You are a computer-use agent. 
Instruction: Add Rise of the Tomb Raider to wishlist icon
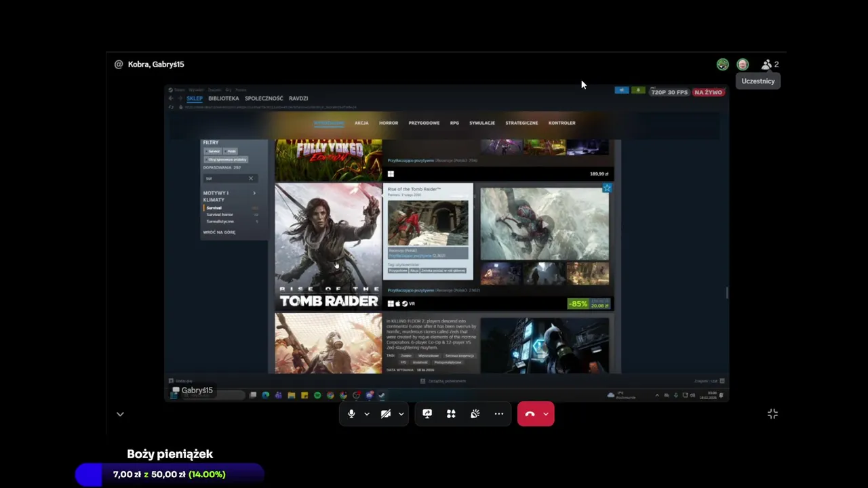click(x=607, y=188)
